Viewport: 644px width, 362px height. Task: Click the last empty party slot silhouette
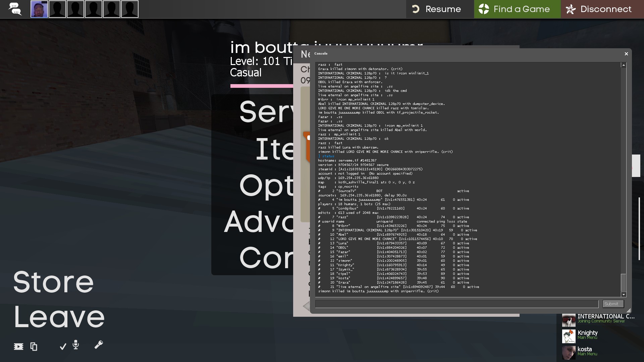pos(129,9)
